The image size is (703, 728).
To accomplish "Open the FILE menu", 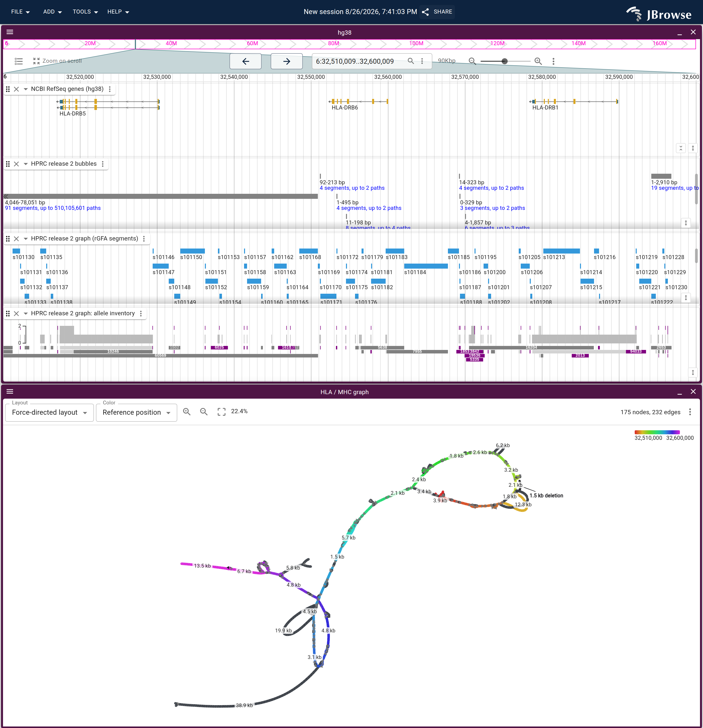I will pyautogui.click(x=20, y=12).
